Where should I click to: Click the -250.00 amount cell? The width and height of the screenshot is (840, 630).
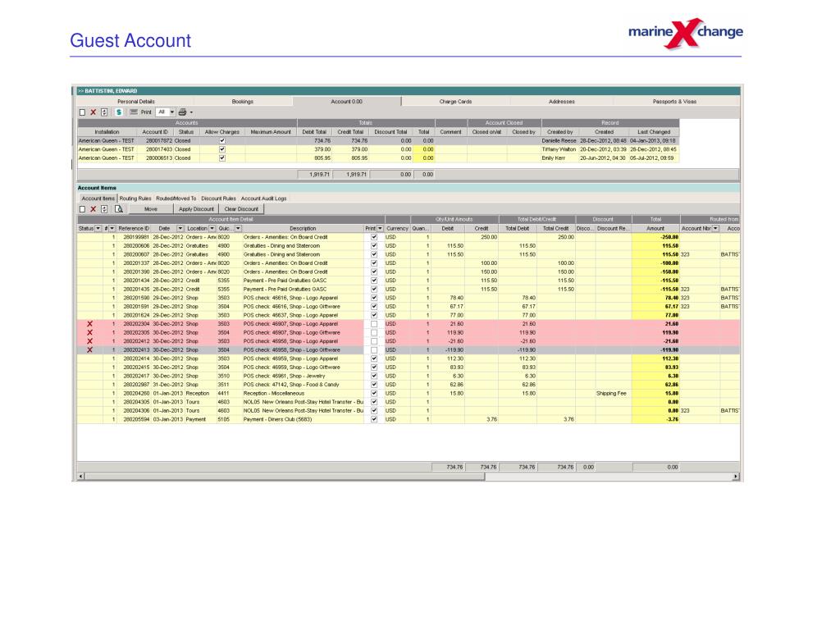[655, 237]
